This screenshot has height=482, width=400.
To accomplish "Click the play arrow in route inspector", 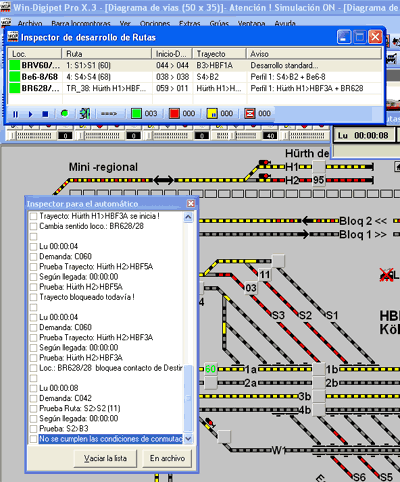I will (x=30, y=114).
